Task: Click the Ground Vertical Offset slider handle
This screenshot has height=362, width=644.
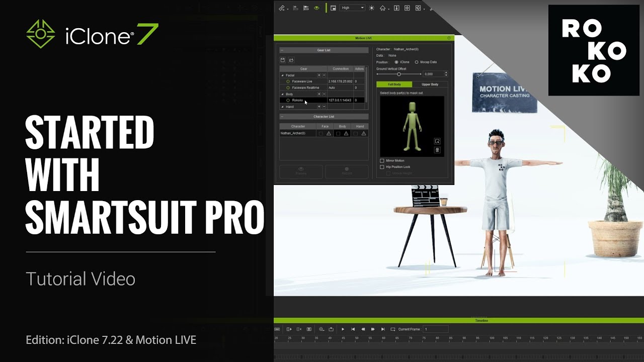Action: 399,74
